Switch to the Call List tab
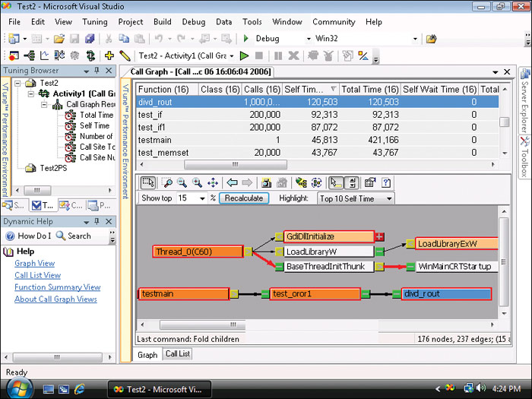 click(x=177, y=354)
